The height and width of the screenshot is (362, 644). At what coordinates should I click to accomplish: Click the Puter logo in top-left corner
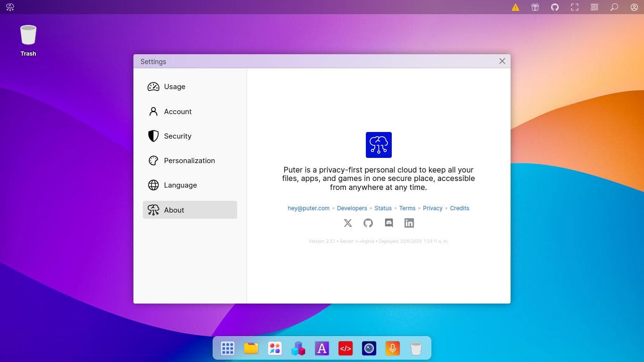click(x=10, y=7)
